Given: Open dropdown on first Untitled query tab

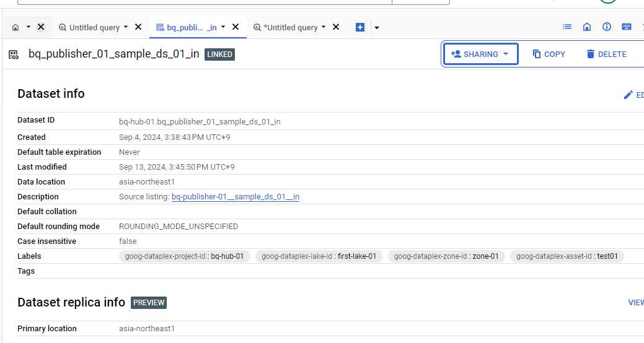Looking at the screenshot, I should (126, 27).
